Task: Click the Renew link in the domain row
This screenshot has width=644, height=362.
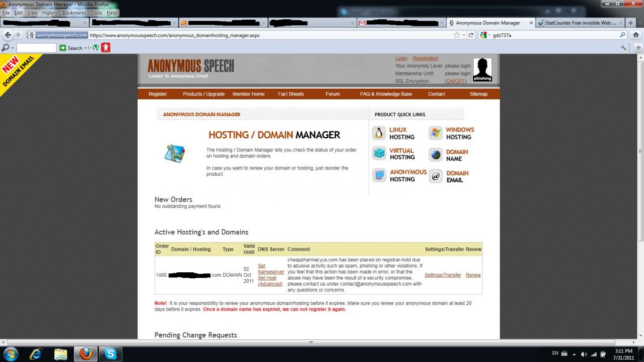Action: [473, 275]
